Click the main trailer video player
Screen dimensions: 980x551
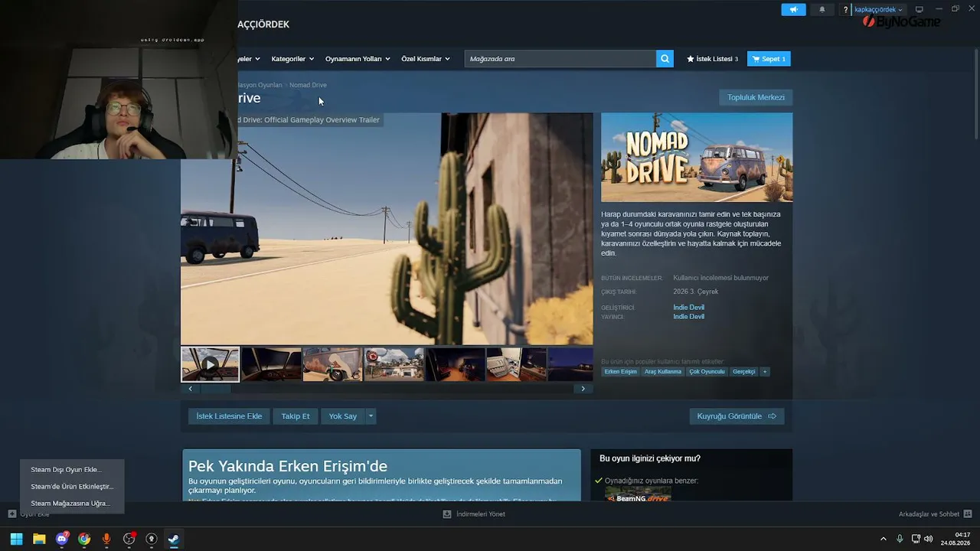[387, 229]
